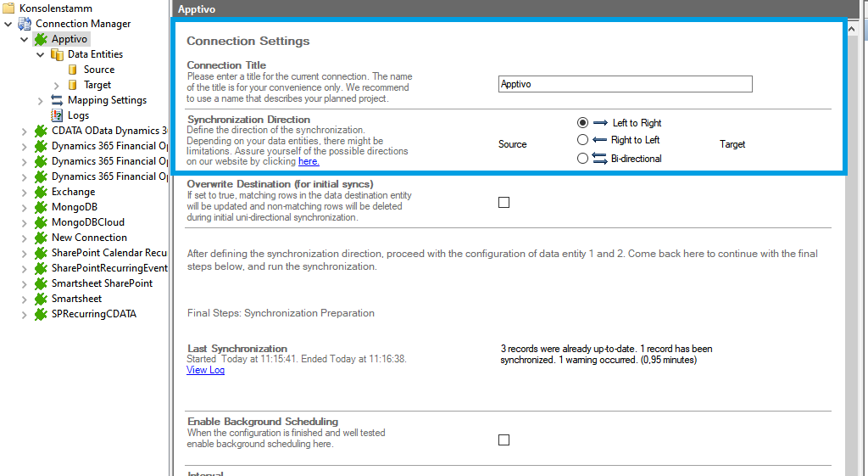868x476 pixels.
Task: Tick the Enable Background Scheduling checkbox
Action: pos(504,440)
